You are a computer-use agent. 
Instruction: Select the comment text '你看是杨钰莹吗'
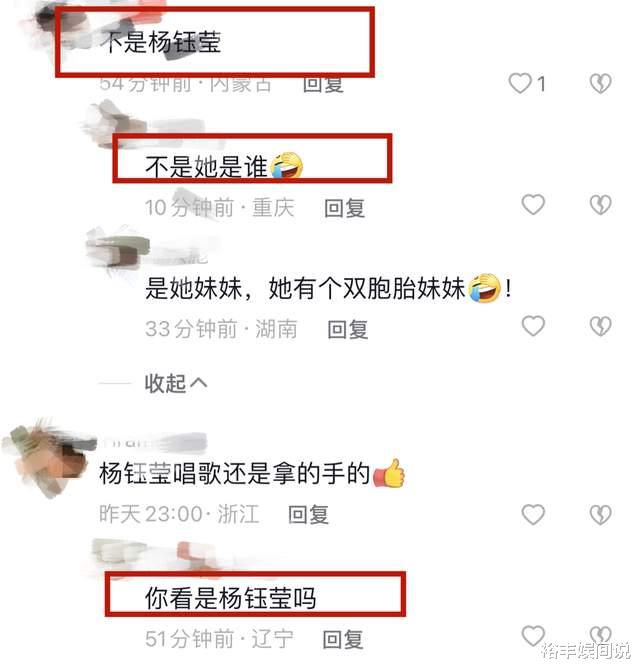231,598
